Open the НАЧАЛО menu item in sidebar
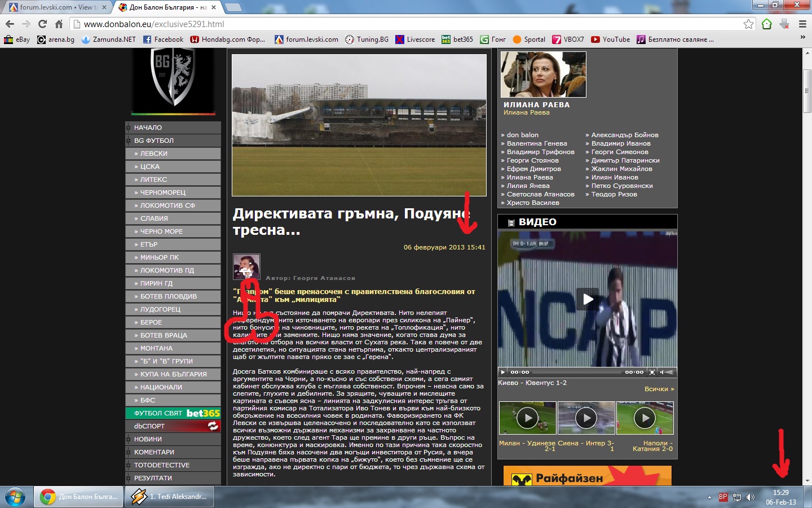812x508 pixels. coord(148,128)
